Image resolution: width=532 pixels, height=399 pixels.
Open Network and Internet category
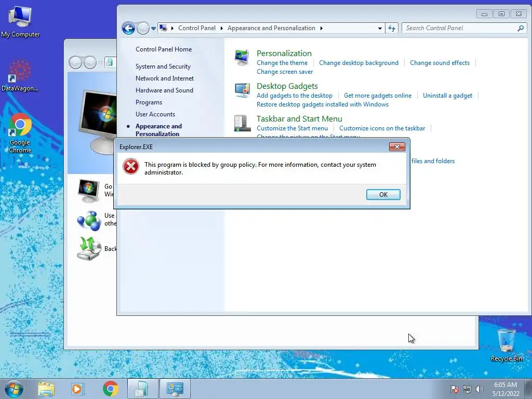point(165,78)
